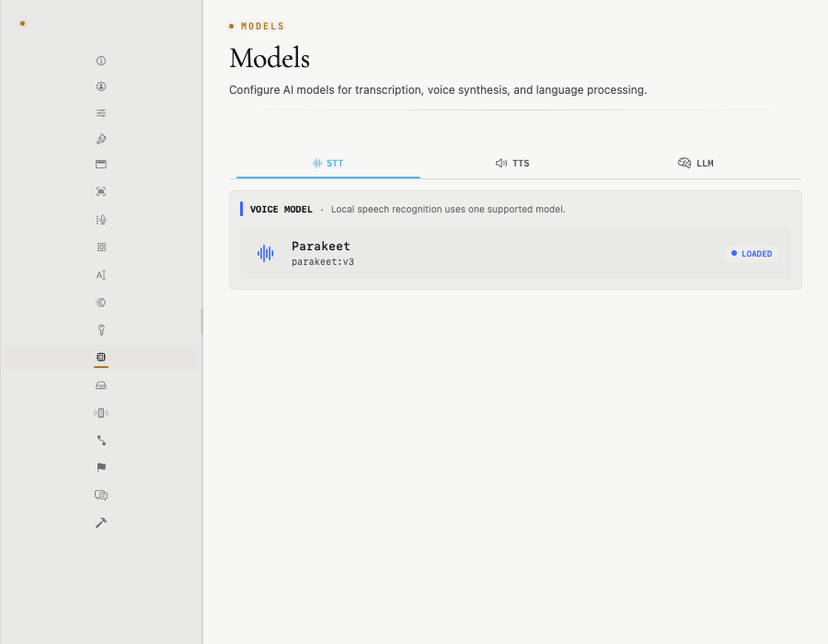Open the microphone dictation sidebar icon
828x644 pixels.
[101, 220]
